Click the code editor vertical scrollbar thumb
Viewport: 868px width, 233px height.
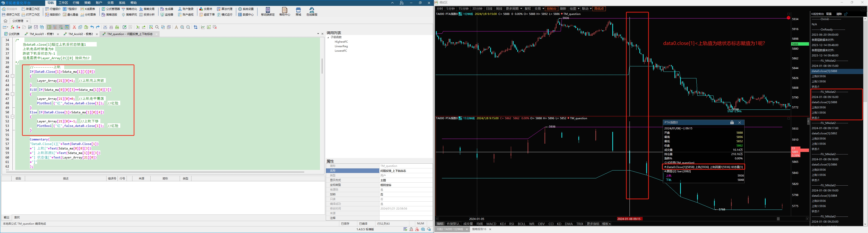coord(322,66)
